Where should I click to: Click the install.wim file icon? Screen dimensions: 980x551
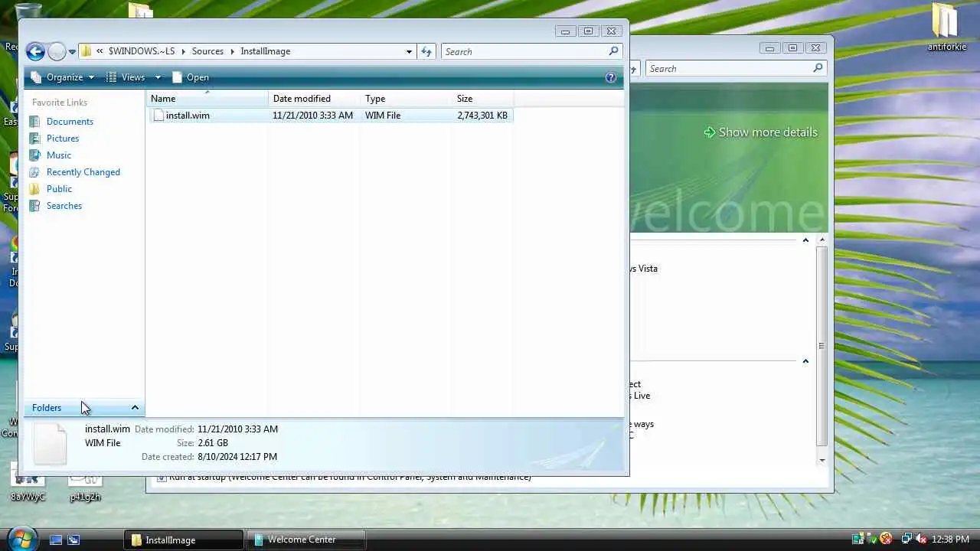pos(158,116)
